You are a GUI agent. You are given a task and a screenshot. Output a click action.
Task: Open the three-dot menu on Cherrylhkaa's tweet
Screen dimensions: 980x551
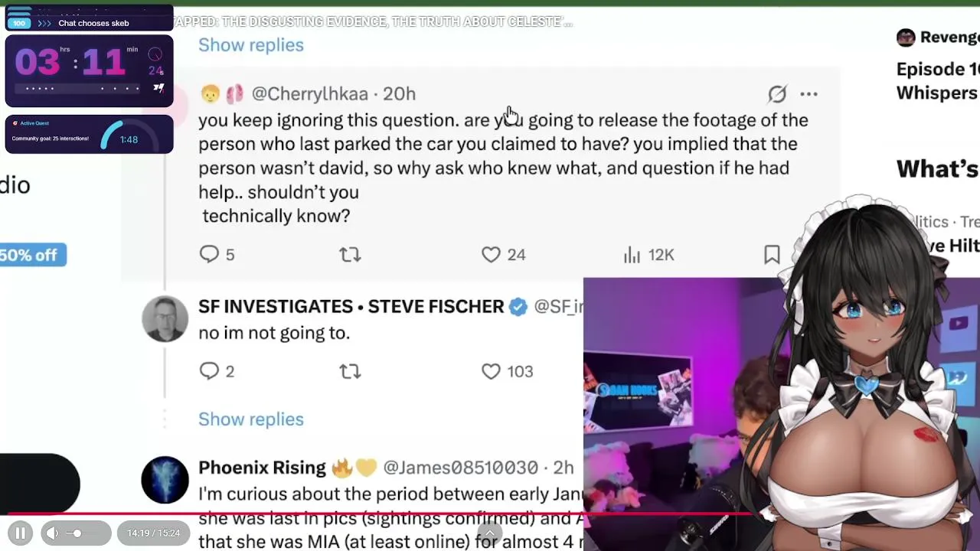point(808,94)
